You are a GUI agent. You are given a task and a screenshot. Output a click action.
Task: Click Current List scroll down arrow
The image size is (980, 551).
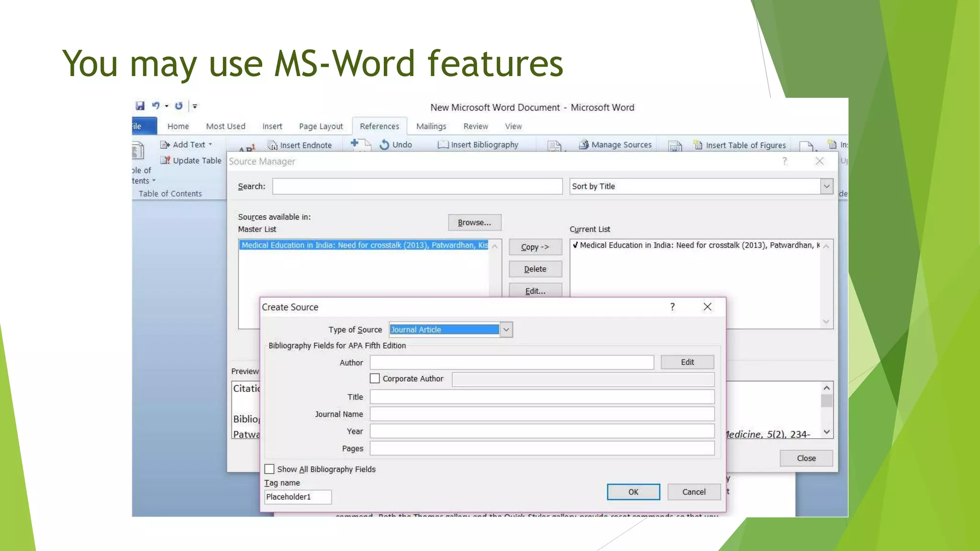(826, 322)
